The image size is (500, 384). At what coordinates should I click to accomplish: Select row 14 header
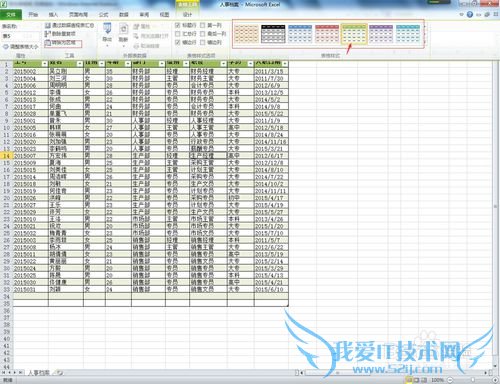(x=6, y=156)
